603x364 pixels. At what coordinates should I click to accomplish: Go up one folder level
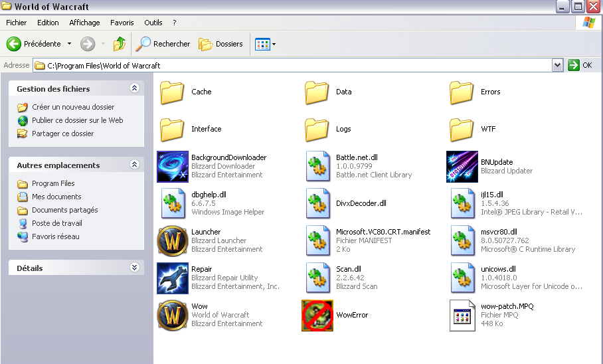click(x=120, y=44)
